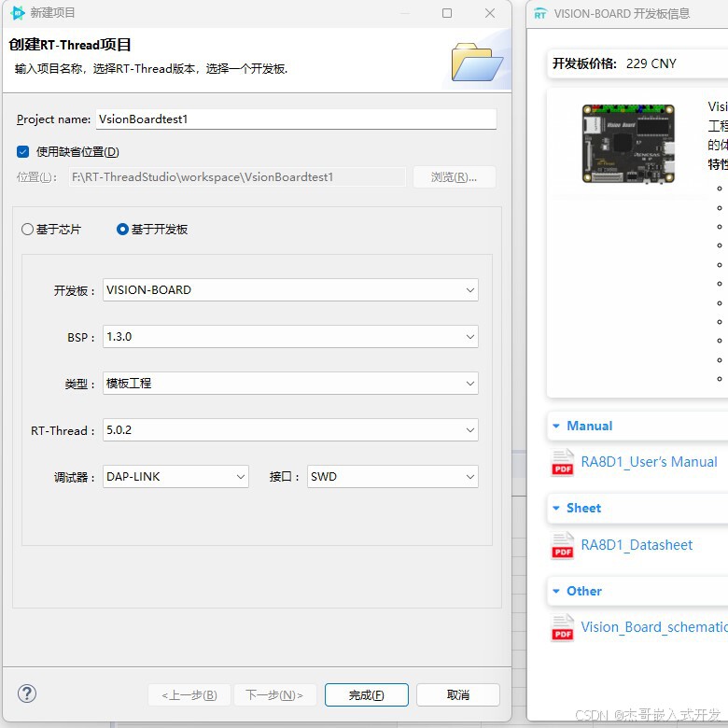This screenshot has height=728, width=728.
Task: Collapse the Other section
Action: [x=556, y=591]
